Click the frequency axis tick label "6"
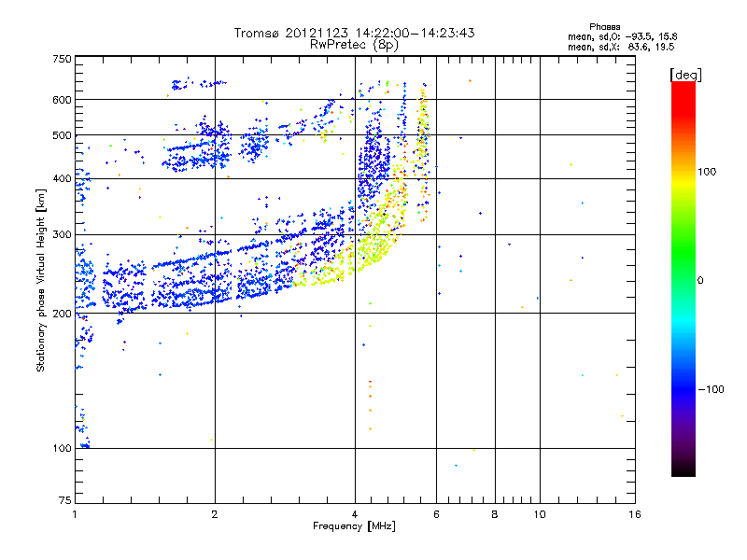This screenshot has height=560, width=747. pyautogui.click(x=436, y=514)
